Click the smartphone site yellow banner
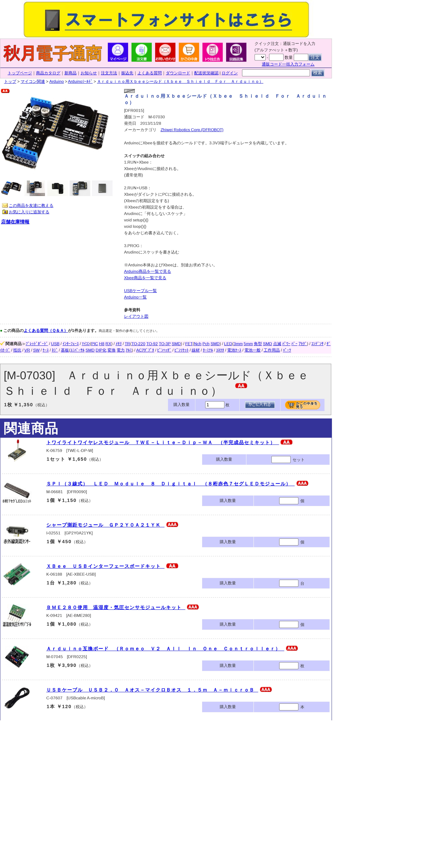This screenshot has width=434, height=868. click(x=166, y=19)
